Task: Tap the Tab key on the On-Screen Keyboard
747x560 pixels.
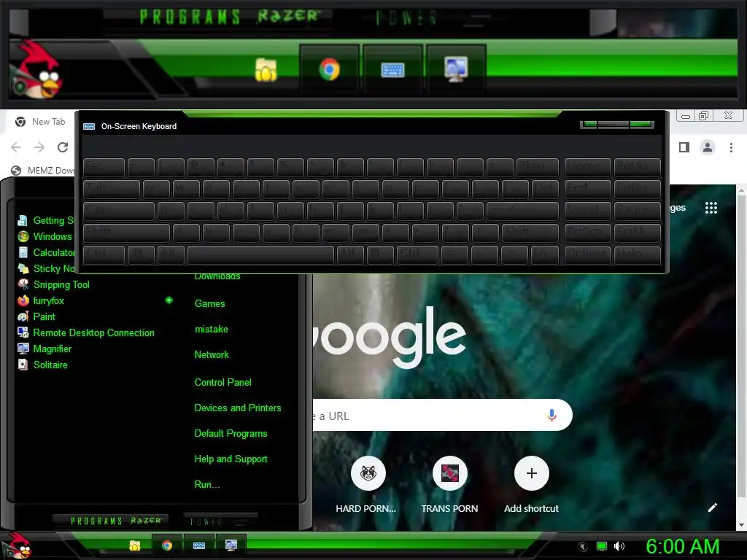Action: click(112, 189)
